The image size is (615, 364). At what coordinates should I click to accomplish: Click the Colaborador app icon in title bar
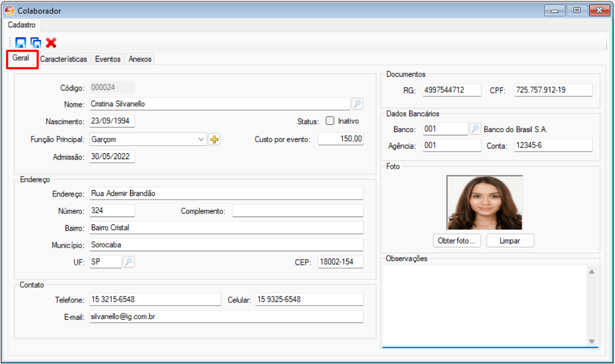pyautogui.click(x=9, y=11)
